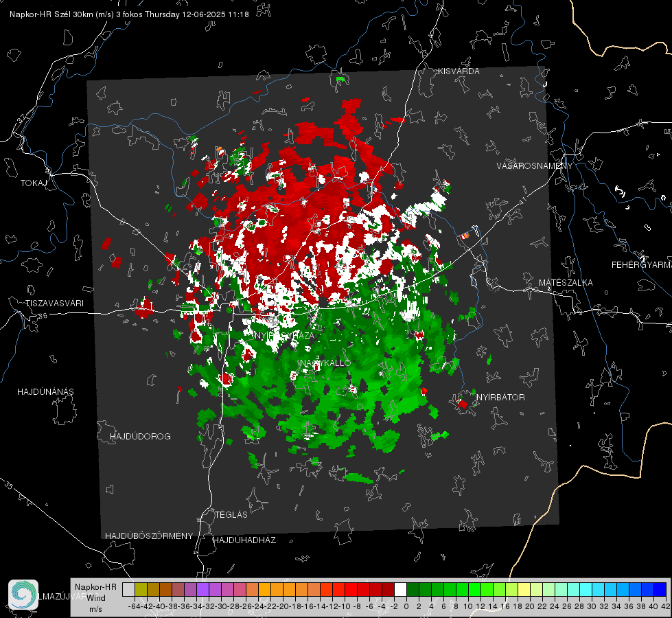This screenshot has width=672, height=618.
Task: Click the cyan legend swatch between 28 and 30
Action: click(x=586, y=589)
